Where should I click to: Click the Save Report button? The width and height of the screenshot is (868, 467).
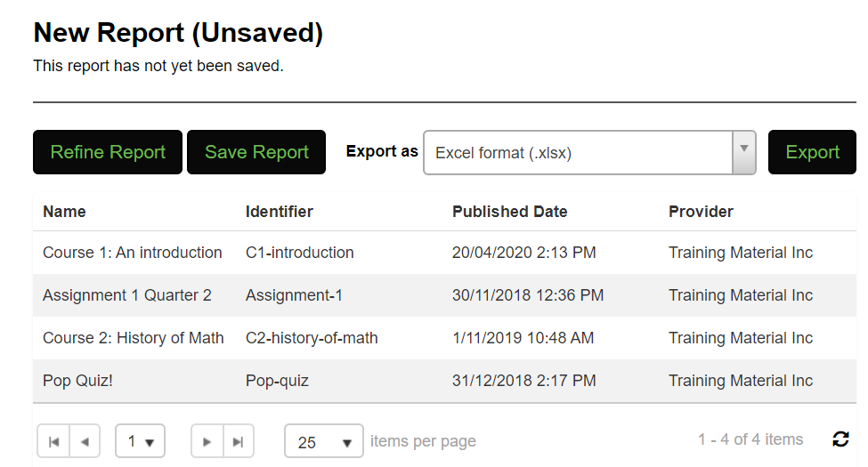click(256, 152)
